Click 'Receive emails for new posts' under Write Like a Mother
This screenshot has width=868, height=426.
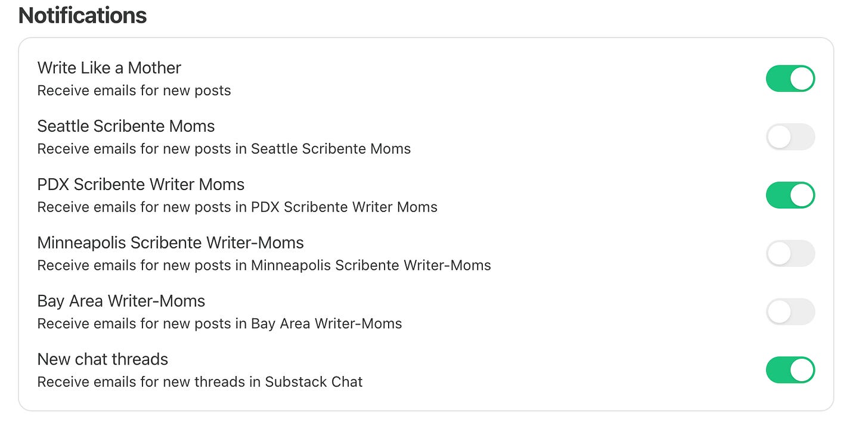click(x=134, y=91)
